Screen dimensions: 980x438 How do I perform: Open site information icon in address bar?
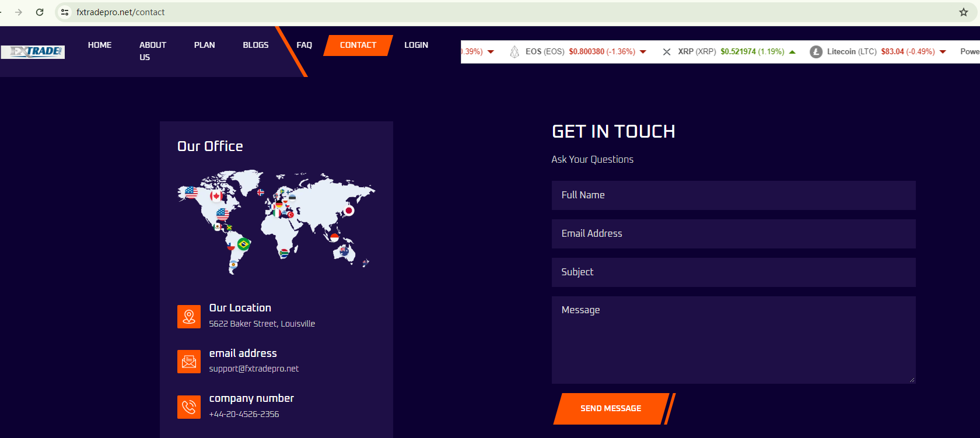pos(65,12)
